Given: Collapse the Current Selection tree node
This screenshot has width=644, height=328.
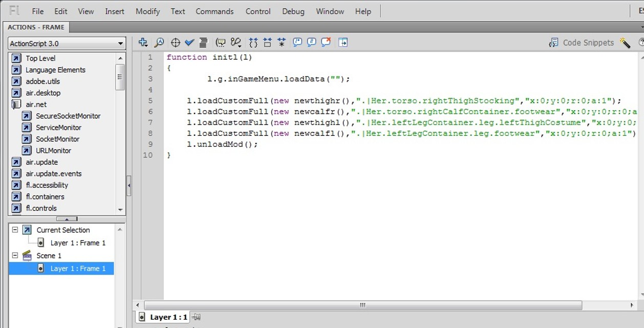Looking at the screenshot, I should pyautogui.click(x=15, y=230).
